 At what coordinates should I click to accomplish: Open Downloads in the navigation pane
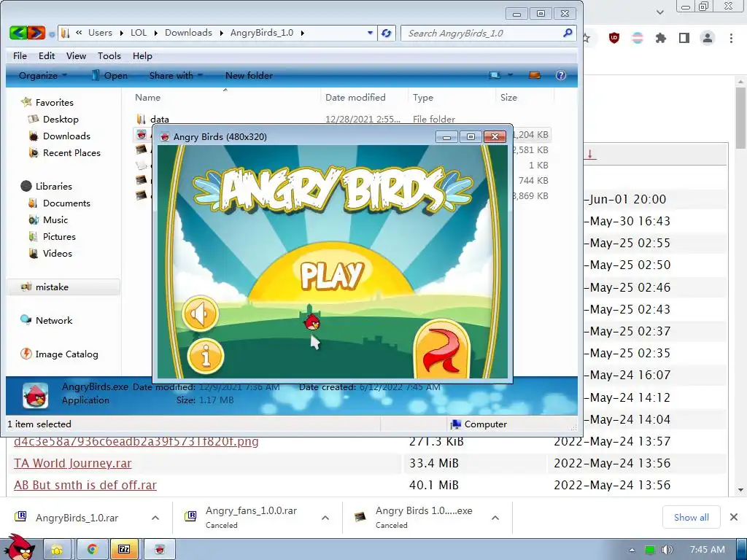[66, 136]
